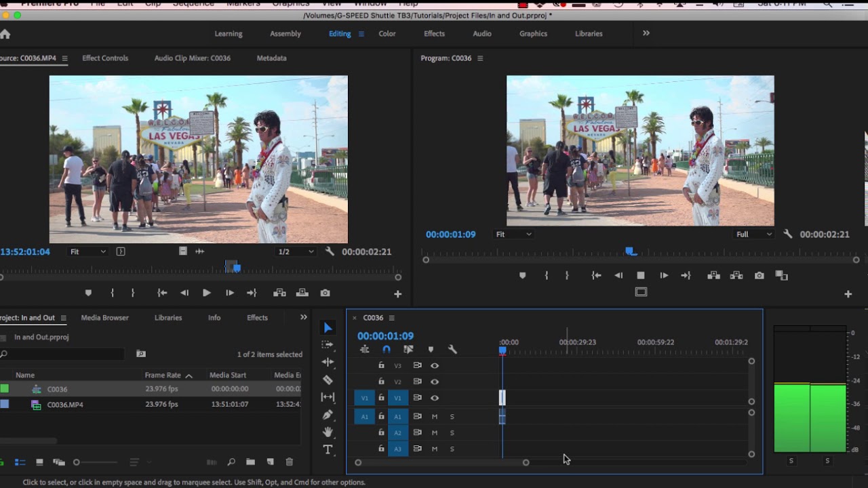Toggle V1 track output eye

pyautogui.click(x=435, y=398)
